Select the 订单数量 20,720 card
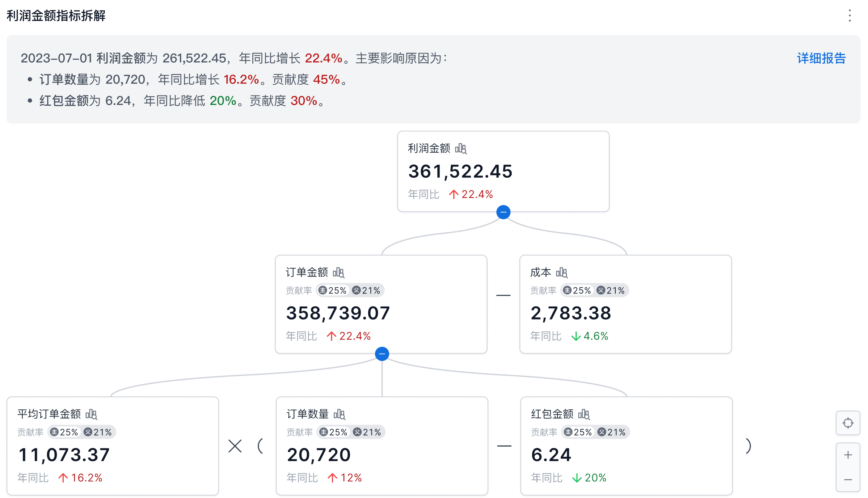 pyautogui.click(x=382, y=454)
